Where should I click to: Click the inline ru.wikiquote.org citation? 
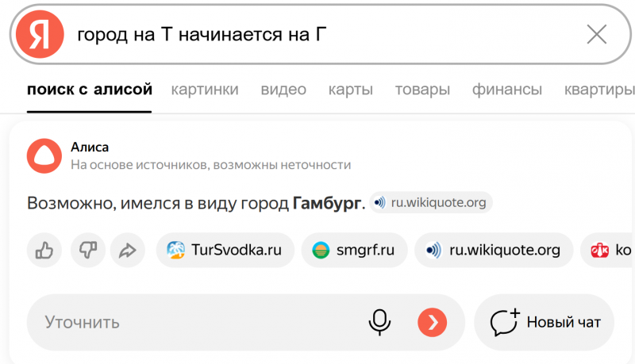[x=432, y=203]
